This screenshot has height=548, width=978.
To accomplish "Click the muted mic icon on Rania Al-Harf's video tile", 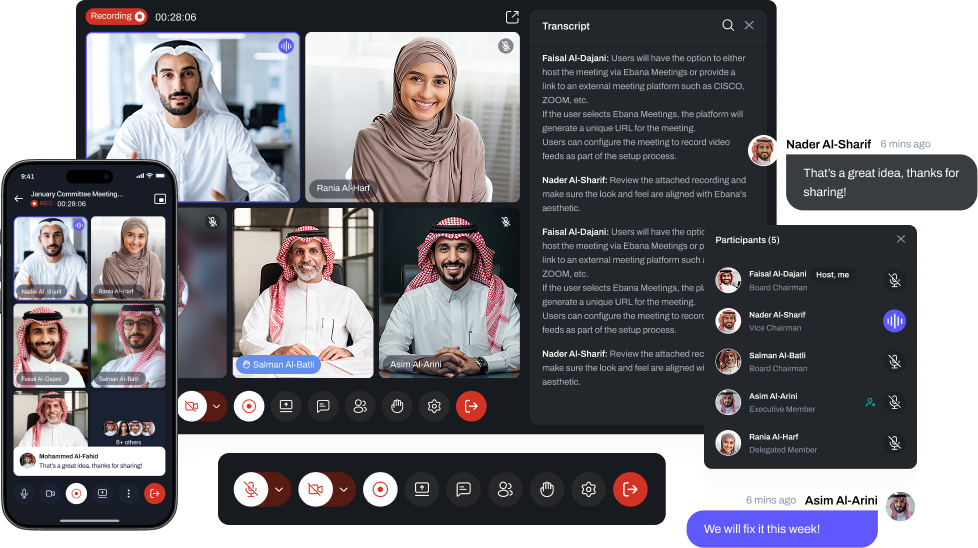I will point(506,46).
